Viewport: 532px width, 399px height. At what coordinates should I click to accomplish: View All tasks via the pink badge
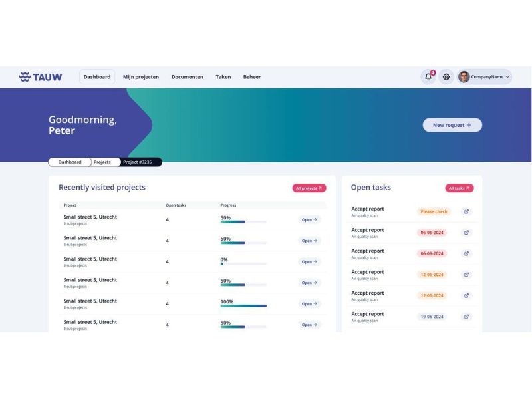point(459,188)
